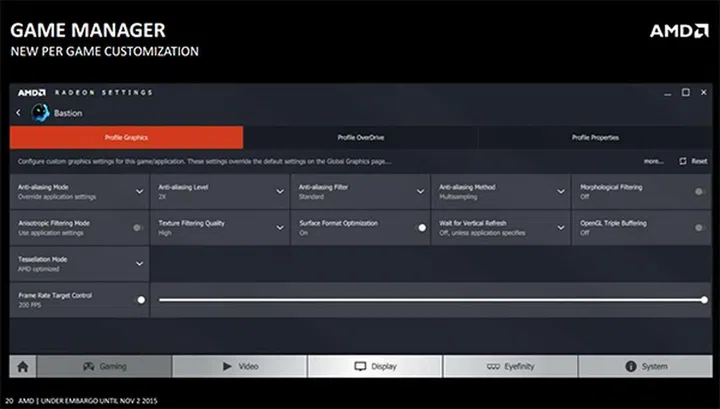720x409 pixels.
Task: Open the Gaming section
Action: tap(104, 366)
